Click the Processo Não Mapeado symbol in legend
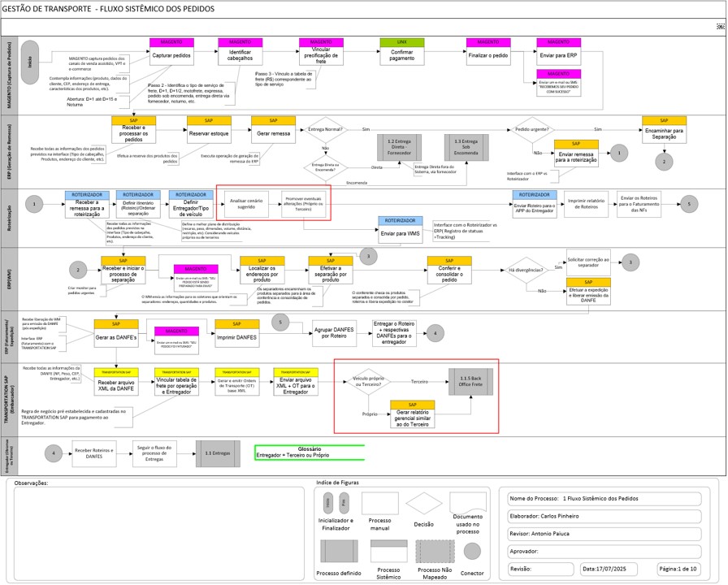Screen dimensions: 728x585 pos(435,551)
